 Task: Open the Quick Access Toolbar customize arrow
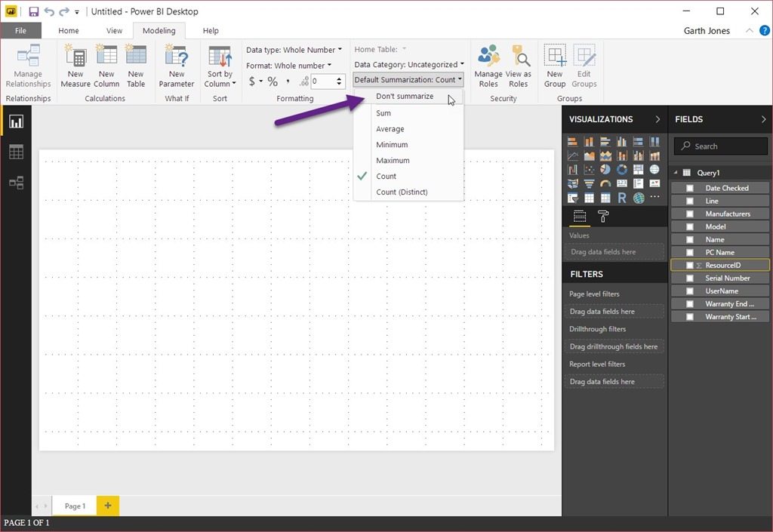(77, 12)
